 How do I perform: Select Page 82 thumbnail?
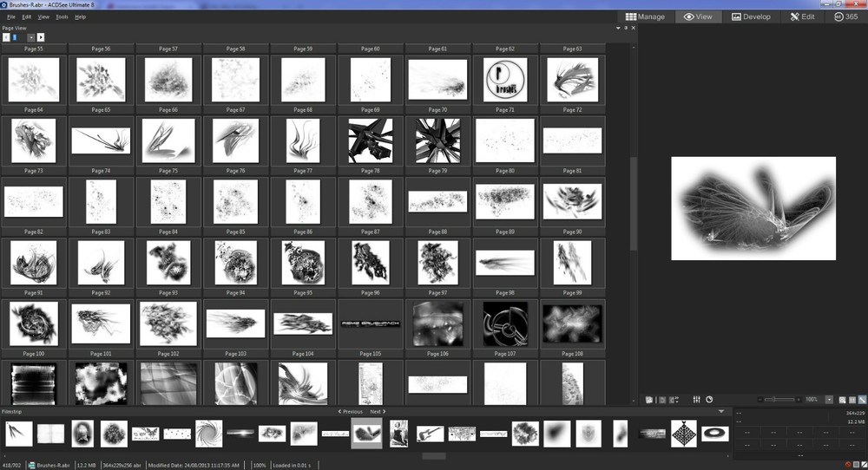(34, 262)
